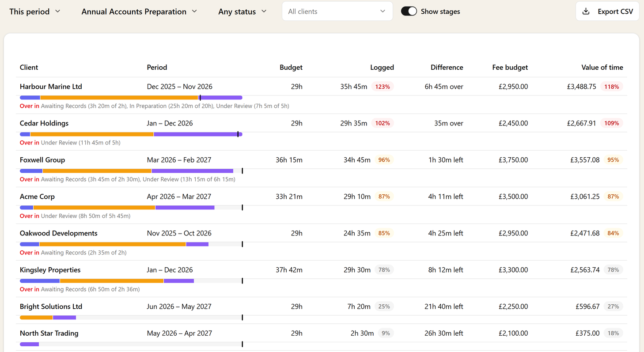Select Bright Solutions Ltd client name
This screenshot has width=644, height=352.
51,307
